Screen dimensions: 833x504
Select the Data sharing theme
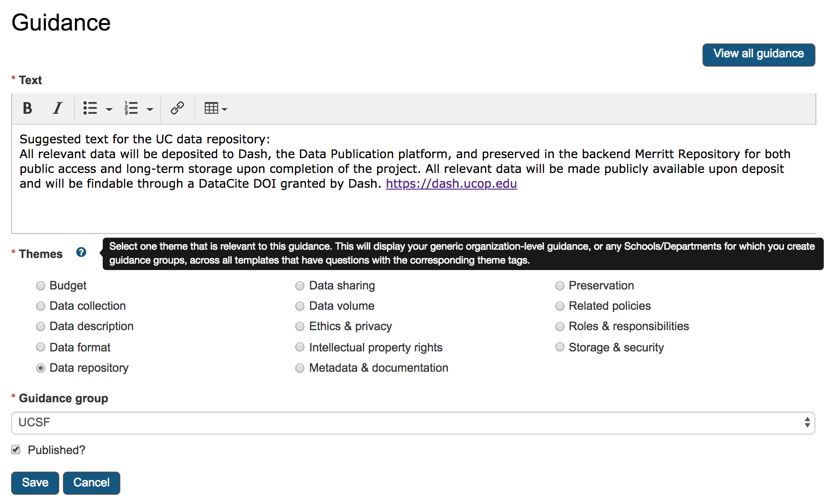tap(300, 286)
